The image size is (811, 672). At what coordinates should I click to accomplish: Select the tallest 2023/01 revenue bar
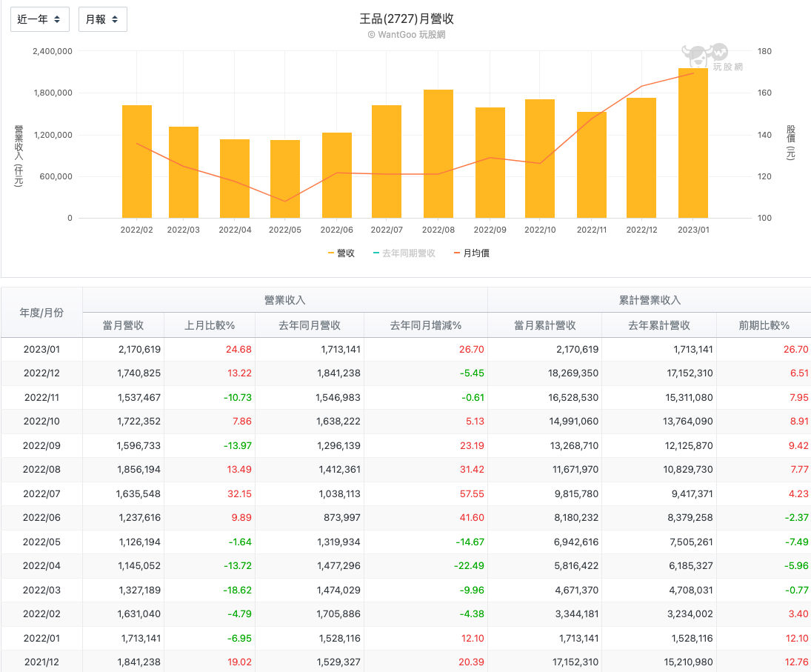coord(692,141)
